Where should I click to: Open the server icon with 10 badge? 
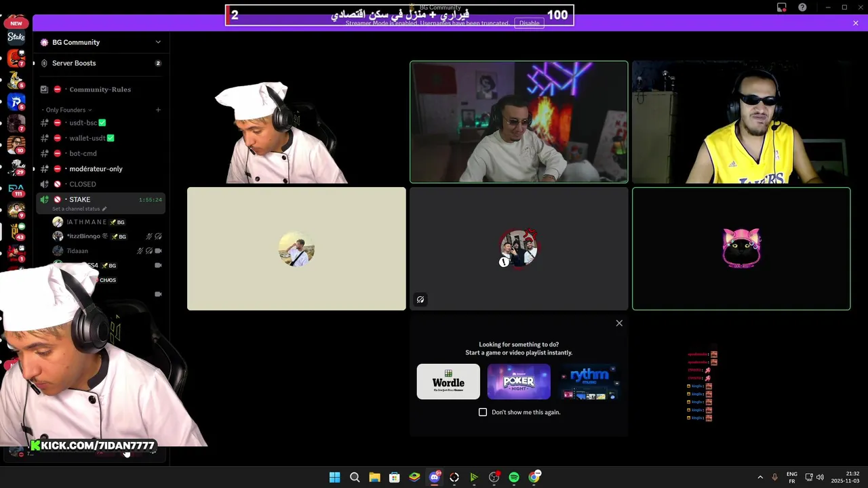coord(16,144)
